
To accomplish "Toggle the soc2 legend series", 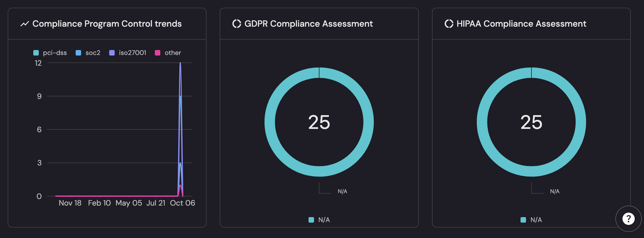I will tap(88, 53).
